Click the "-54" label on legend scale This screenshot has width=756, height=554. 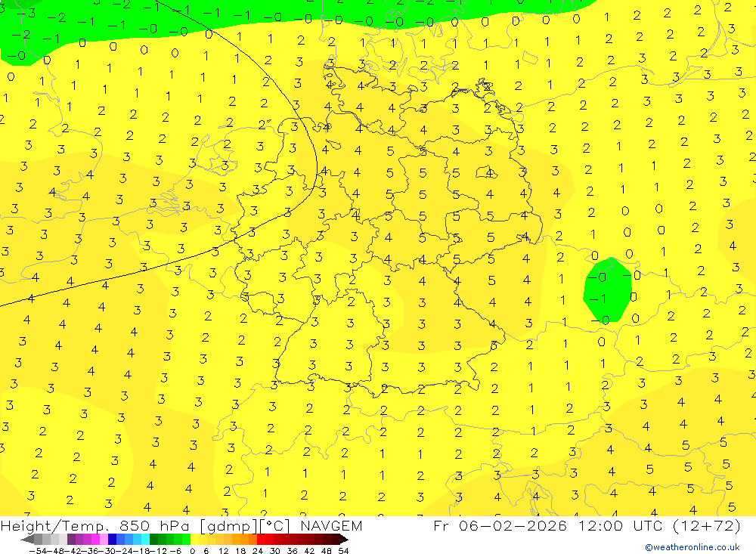38,551
